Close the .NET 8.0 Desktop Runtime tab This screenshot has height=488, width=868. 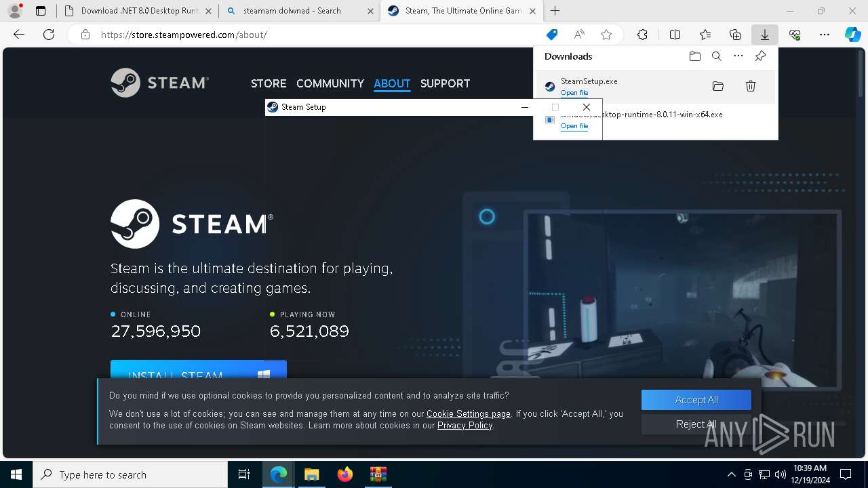point(208,11)
